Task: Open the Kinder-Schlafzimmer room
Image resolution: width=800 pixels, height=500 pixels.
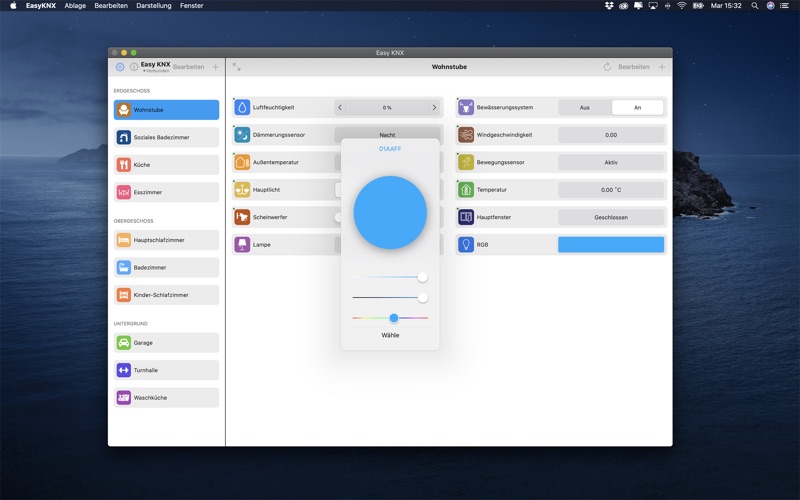Action: point(166,295)
